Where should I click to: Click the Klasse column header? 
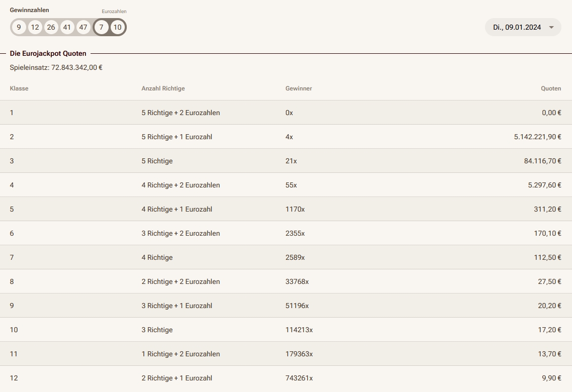point(19,88)
